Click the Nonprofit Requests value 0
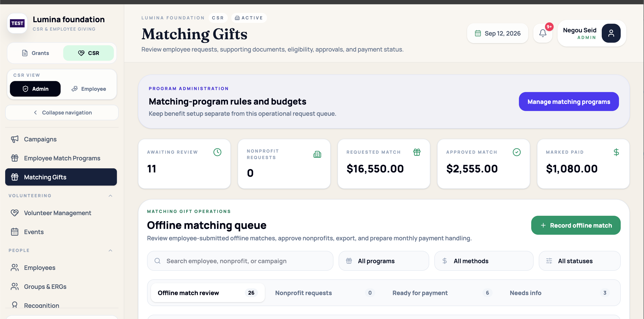Viewport: 644px width, 319px height. pos(250,173)
